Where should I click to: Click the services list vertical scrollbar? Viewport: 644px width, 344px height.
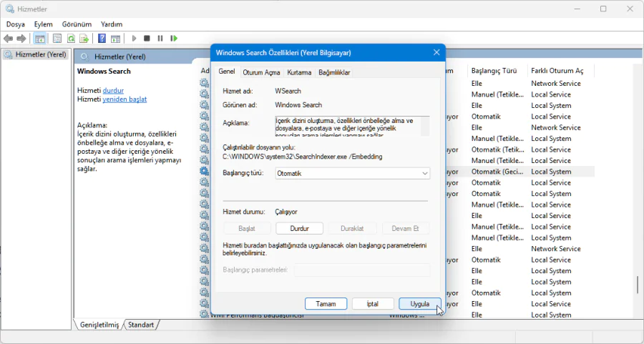pos(638,283)
